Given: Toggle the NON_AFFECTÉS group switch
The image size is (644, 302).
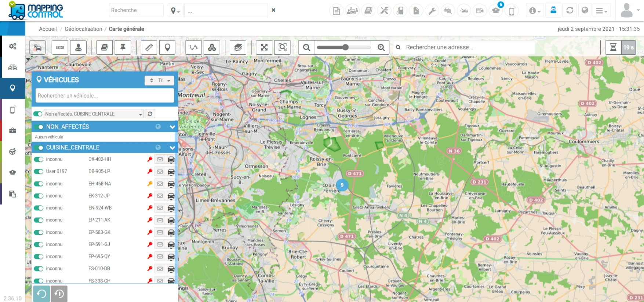Looking at the screenshot, I should click(39, 127).
